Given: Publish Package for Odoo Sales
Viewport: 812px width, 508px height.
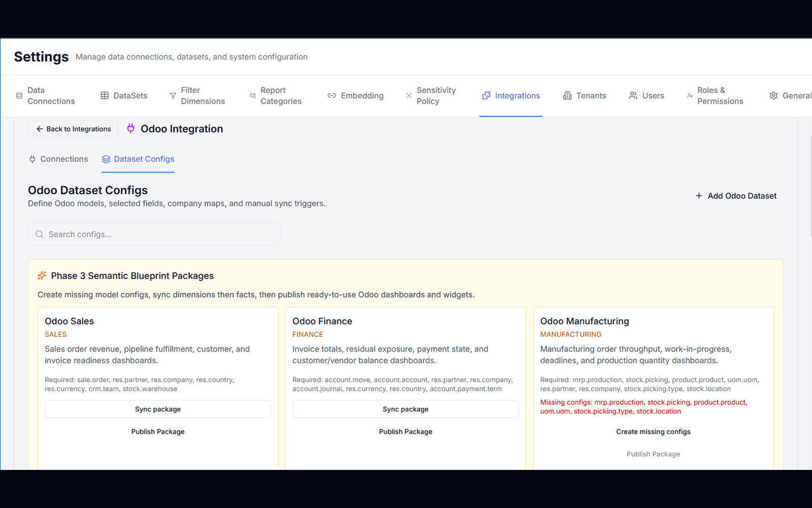Looking at the screenshot, I should point(158,431).
